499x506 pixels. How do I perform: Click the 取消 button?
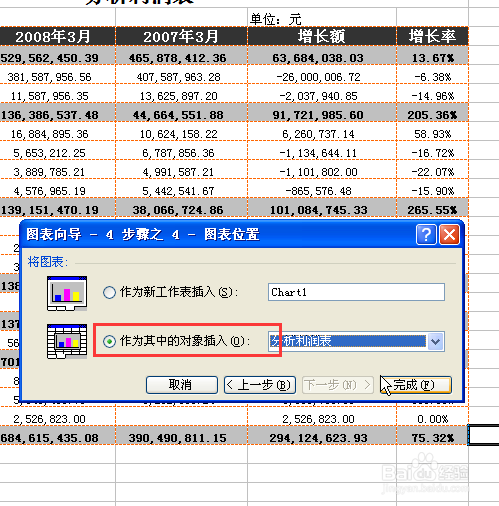pos(182,385)
